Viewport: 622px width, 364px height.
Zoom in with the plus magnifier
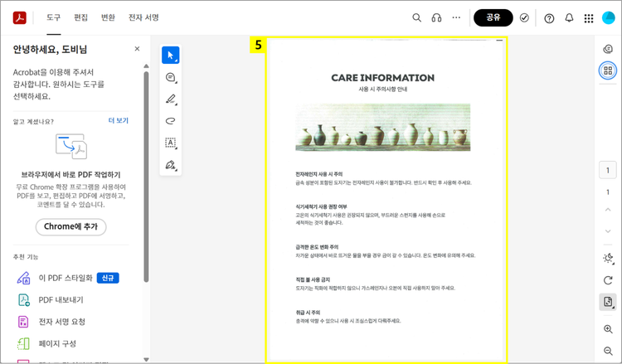coord(608,329)
